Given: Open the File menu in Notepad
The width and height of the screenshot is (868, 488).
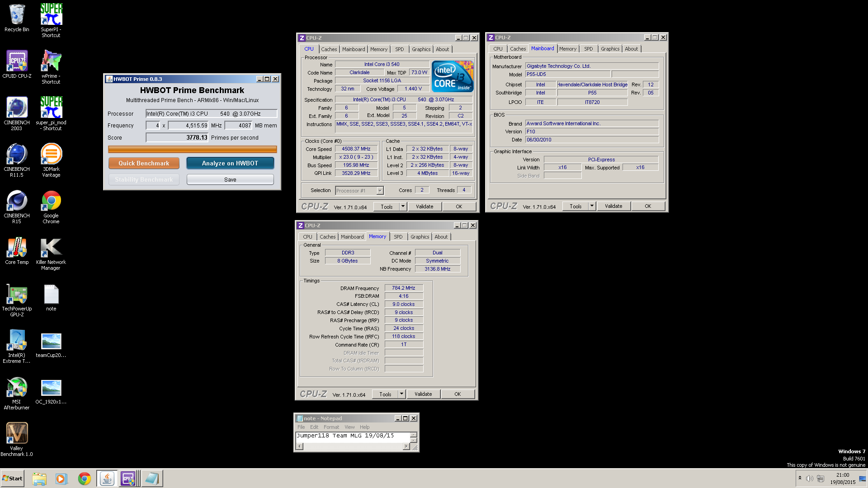Looking at the screenshot, I should click(x=301, y=427).
